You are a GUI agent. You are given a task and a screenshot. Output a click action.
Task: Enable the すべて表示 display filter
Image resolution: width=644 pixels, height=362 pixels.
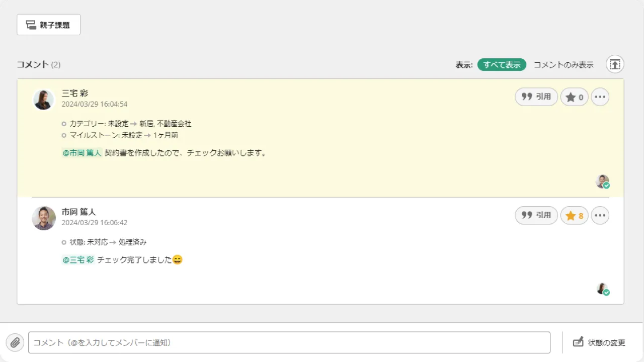point(501,64)
